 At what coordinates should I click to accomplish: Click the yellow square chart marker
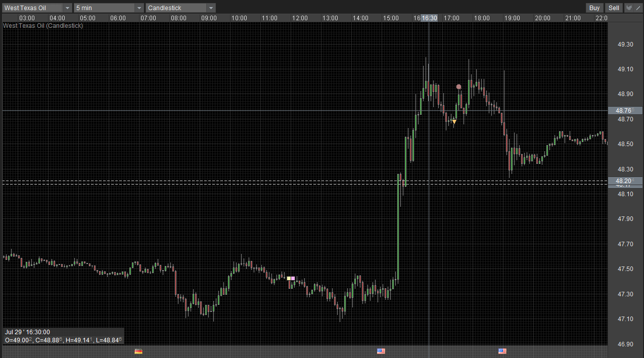tap(289, 278)
